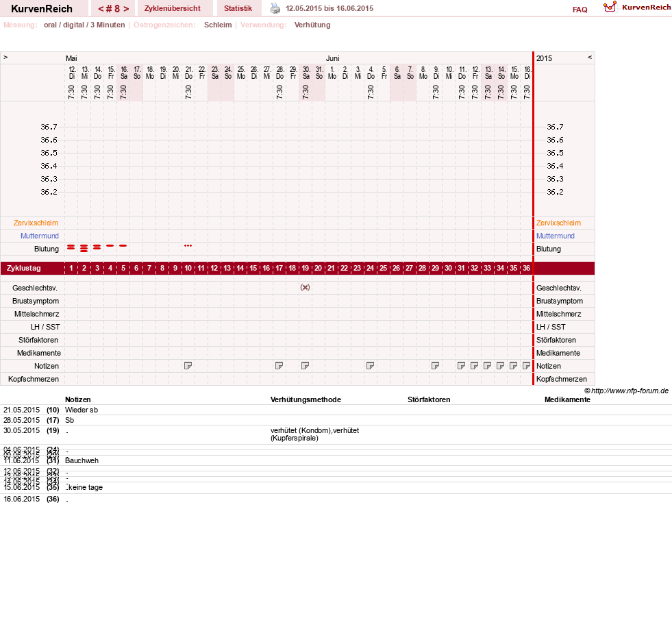672x642 pixels.
Task: Click heavy bleeding marker on cycle day 2
Action: [84, 248]
